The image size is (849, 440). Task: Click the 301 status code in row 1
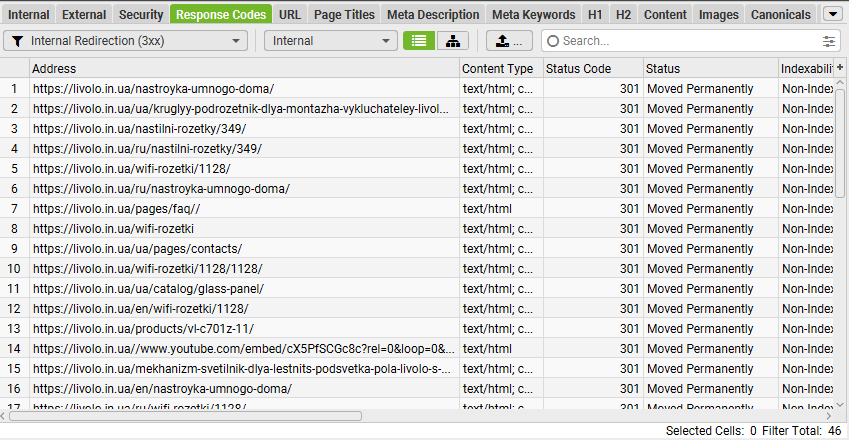(629, 89)
